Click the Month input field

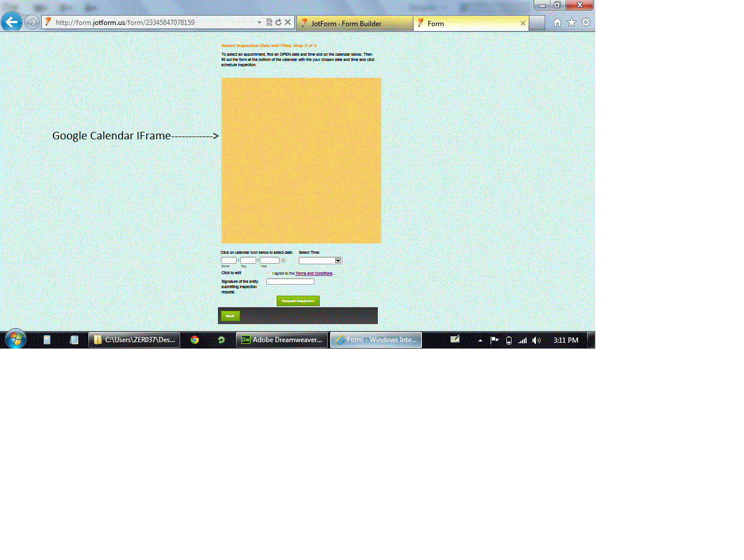(x=228, y=260)
